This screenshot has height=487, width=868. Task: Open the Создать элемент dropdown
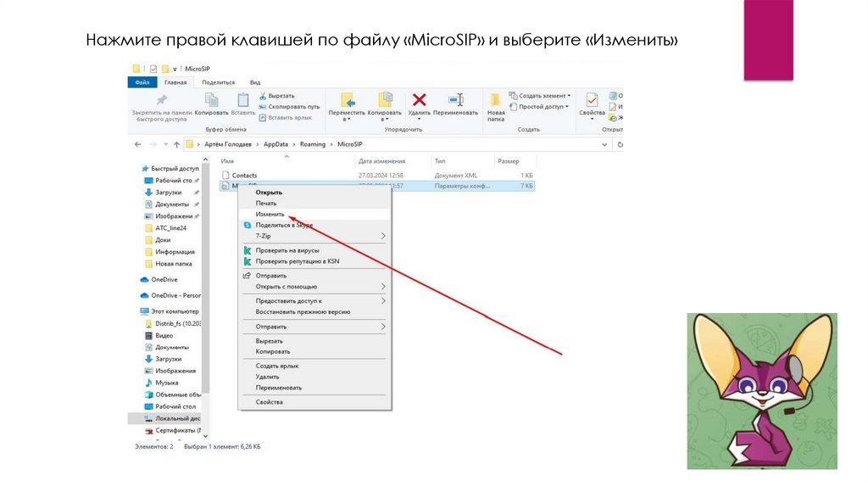tap(540, 96)
